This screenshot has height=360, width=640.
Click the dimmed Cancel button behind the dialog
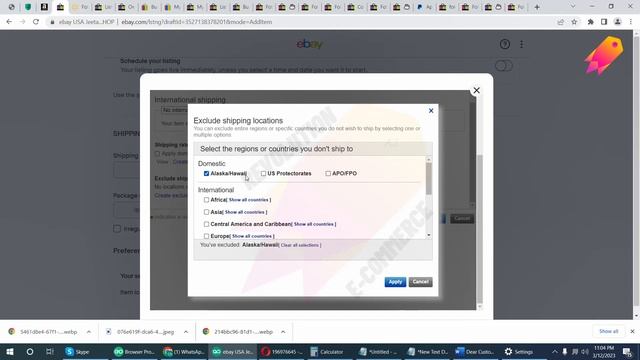pyautogui.click(x=462, y=219)
